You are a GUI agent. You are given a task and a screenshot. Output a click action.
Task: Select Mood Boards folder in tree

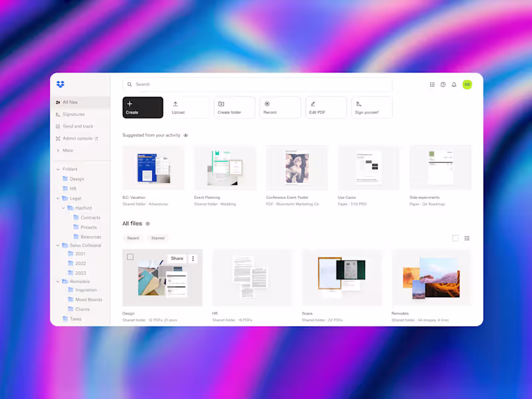pos(85,300)
